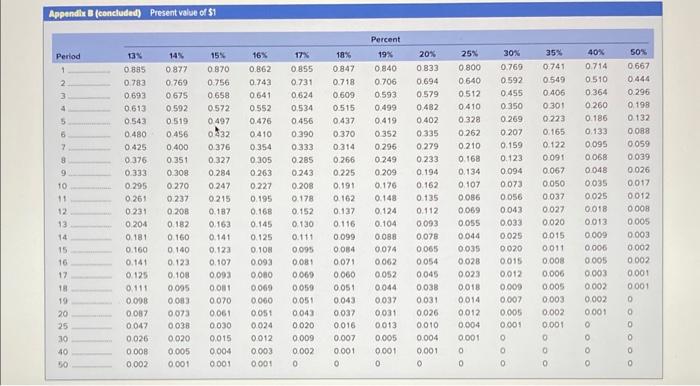The height and width of the screenshot is (386, 700).
Task: Select 0.043 in Period 12 under 30%
Action: click(512, 210)
